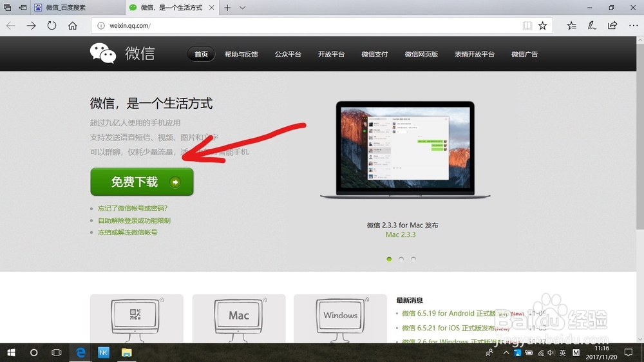This screenshot has width=644, height=362.
Task: Open 开放平台 navigation item
Action: (331, 54)
